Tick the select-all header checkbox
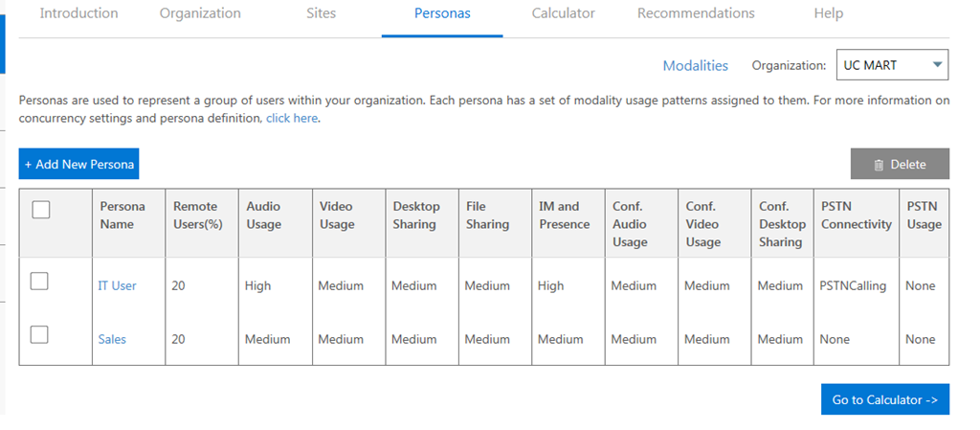The height and width of the screenshot is (430, 980). tap(41, 210)
